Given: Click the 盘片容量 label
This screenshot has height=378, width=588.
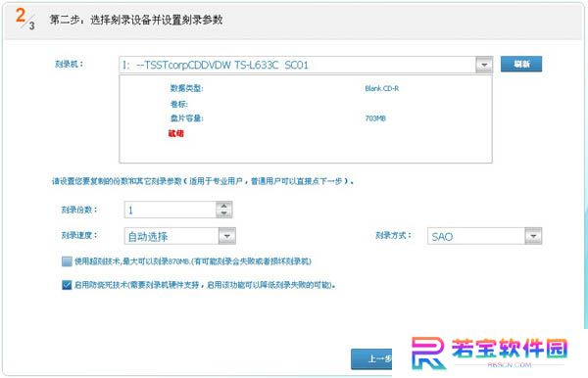Looking at the screenshot, I should [x=187, y=118].
